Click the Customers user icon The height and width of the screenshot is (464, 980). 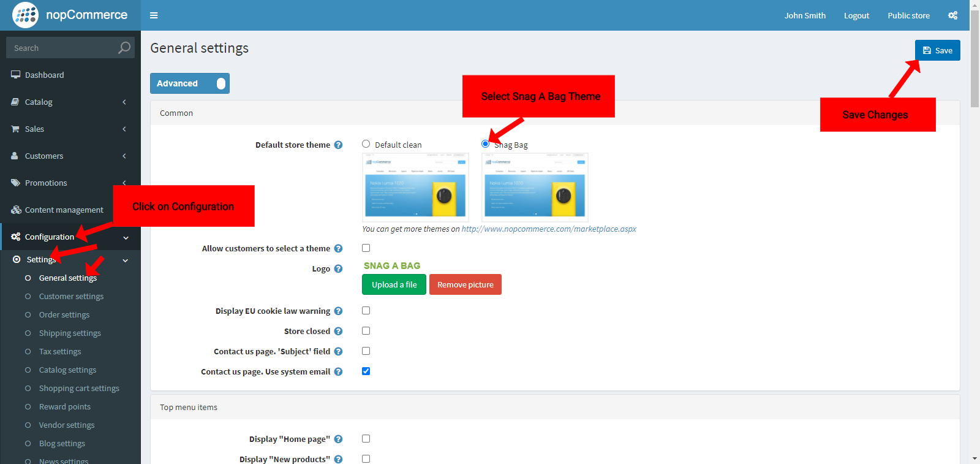click(15, 156)
